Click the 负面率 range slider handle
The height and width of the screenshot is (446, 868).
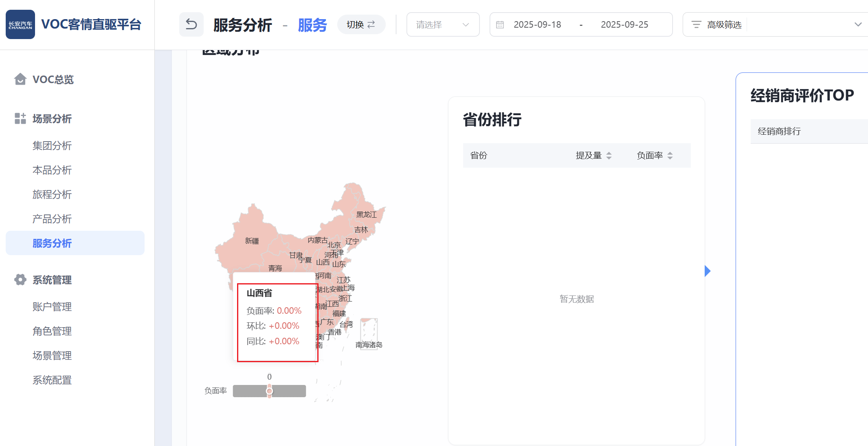[269, 391]
